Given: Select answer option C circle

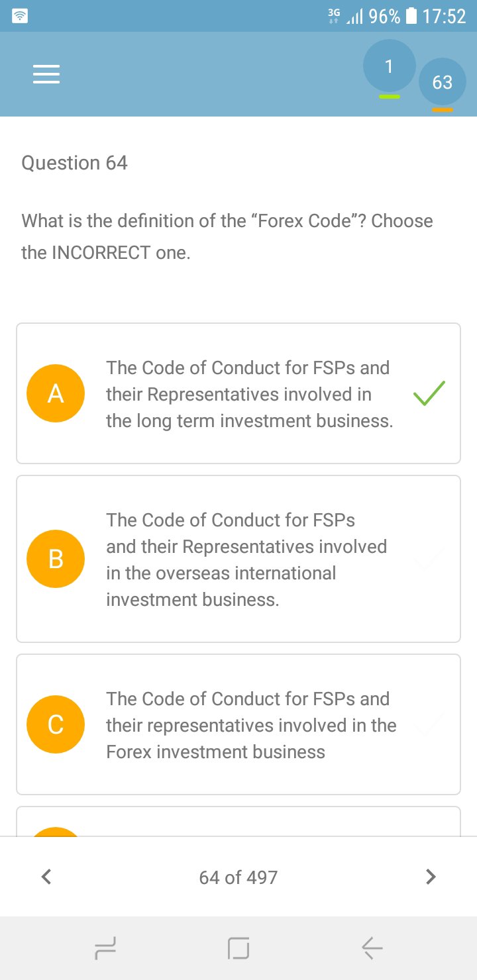Looking at the screenshot, I should click(56, 724).
